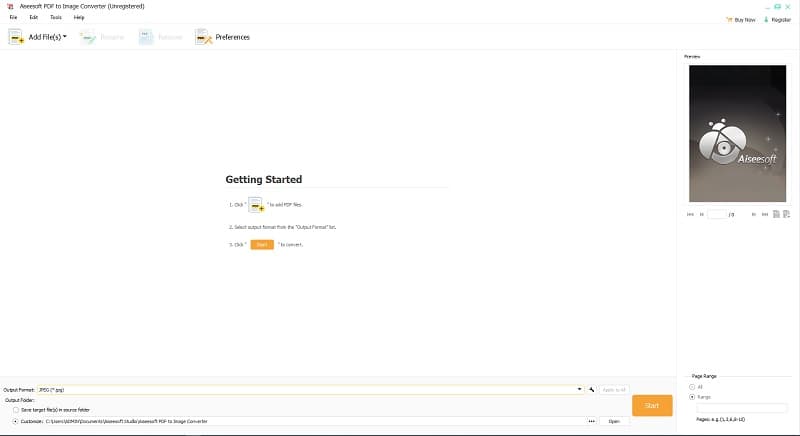Expand the Add File(s) dropdown arrow
Viewport: 800px width, 436px height.
65,37
